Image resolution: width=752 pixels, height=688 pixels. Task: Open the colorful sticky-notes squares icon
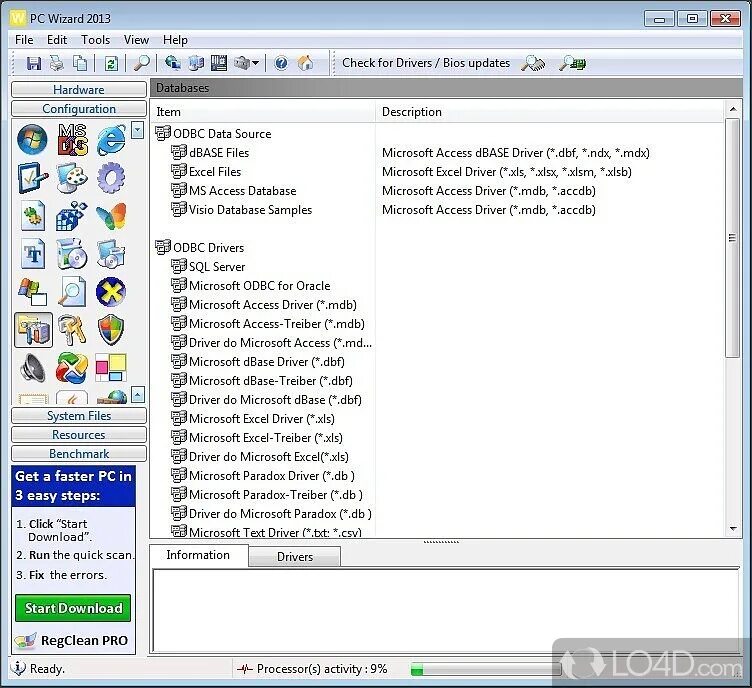click(111, 368)
